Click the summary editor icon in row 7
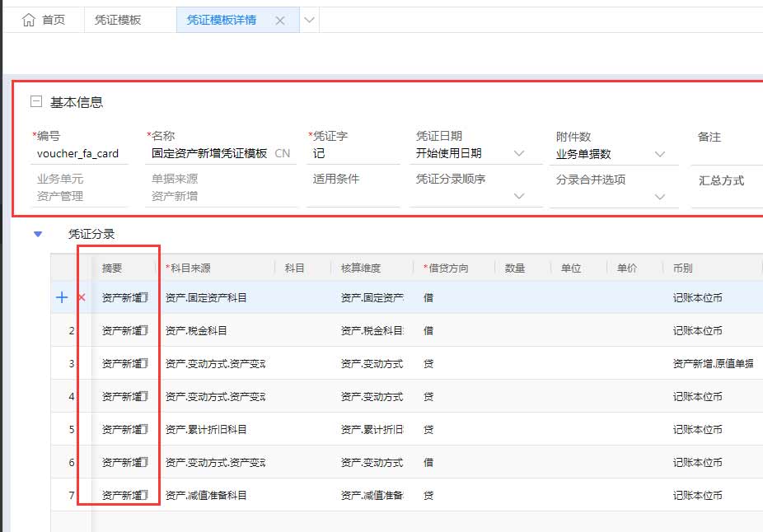This screenshot has width=763, height=532. [x=143, y=496]
